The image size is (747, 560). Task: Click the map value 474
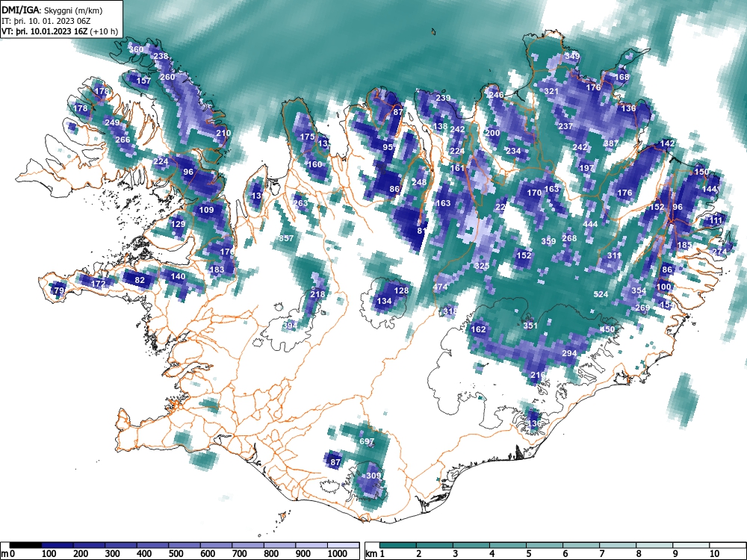pyautogui.click(x=440, y=287)
